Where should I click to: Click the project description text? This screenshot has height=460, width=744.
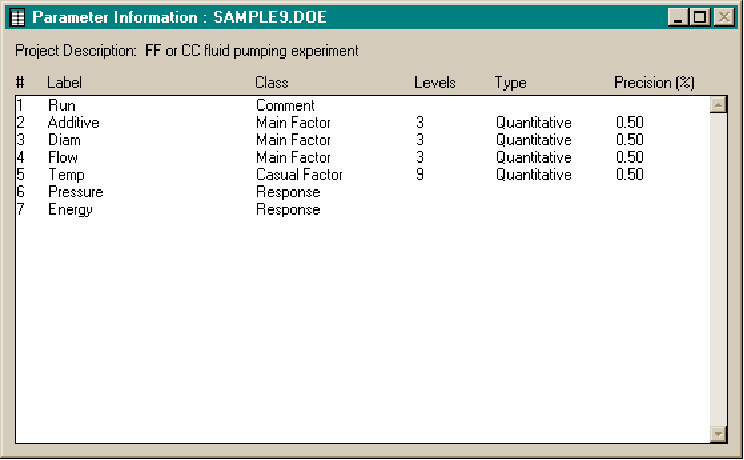coord(252,51)
